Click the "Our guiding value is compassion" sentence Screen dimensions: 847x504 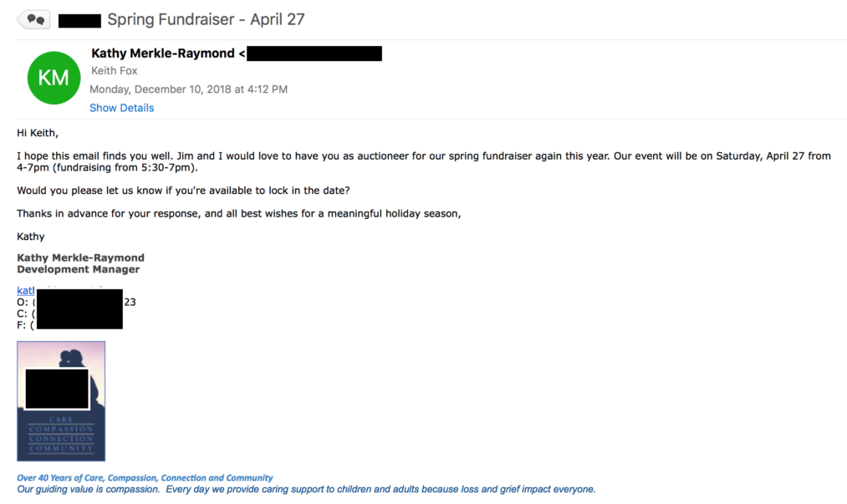(x=306, y=490)
